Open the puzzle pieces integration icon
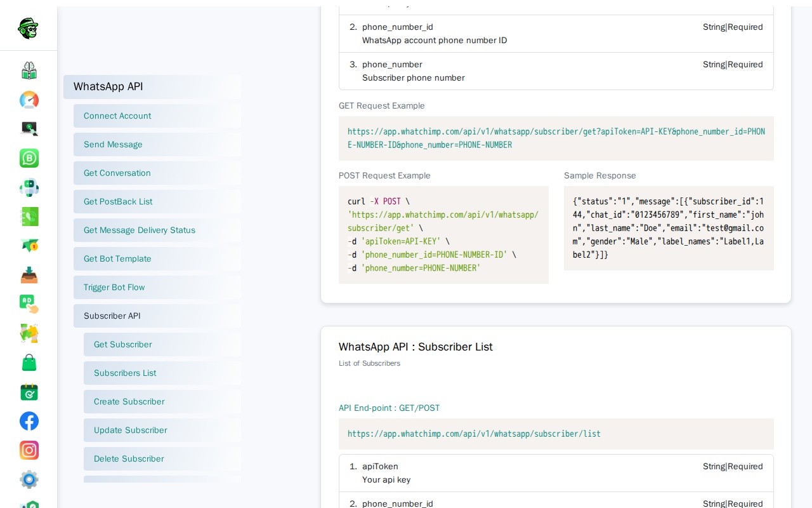This screenshot has height=508, width=812. pyautogui.click(x=29, y=333)
